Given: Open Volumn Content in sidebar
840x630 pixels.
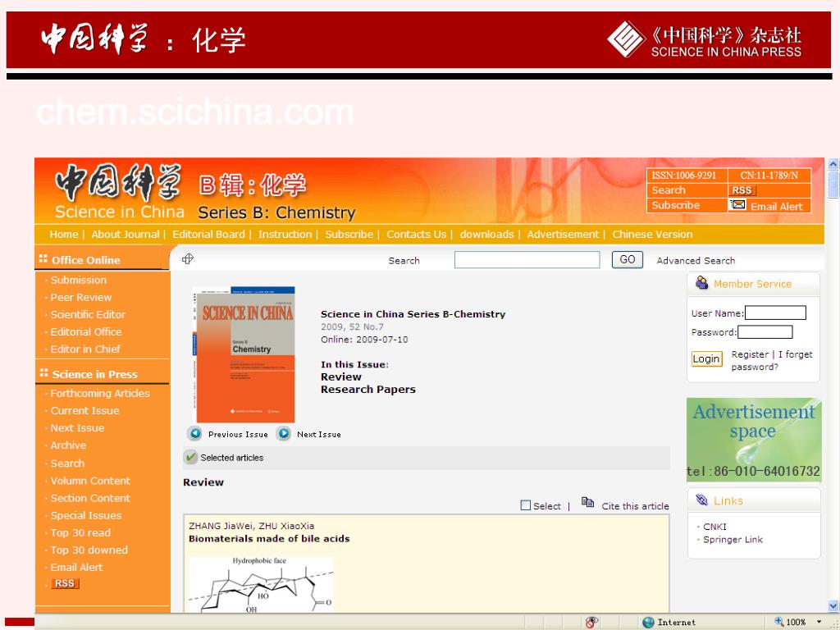Looking at the screenshot, I should pos(90,481).
